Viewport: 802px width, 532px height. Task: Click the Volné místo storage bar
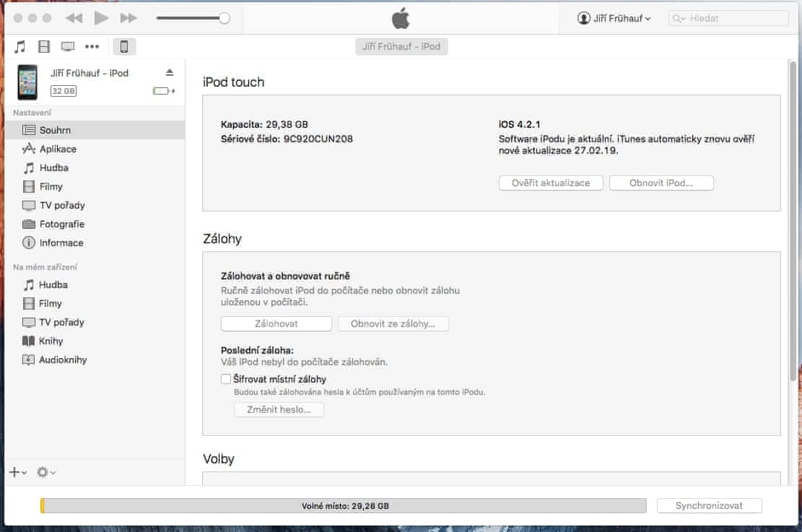click(343, 505)
